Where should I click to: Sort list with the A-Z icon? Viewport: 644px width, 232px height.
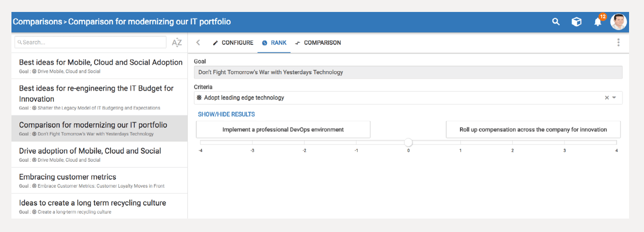coord(177,42)
